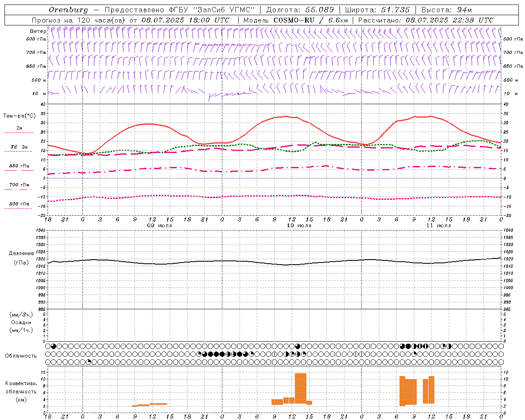Viewport: 525px width, 420px height.
Task: Click the Orenburg station title
Action: (68, 10)
